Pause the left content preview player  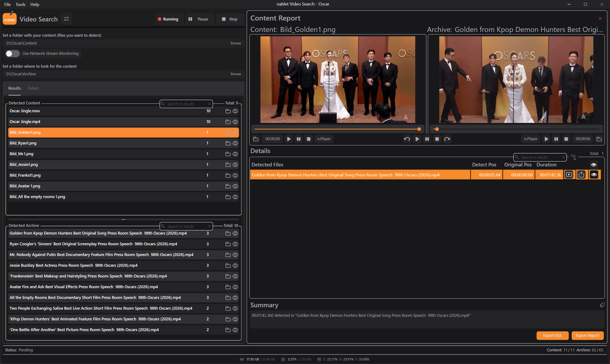(299, 139)
